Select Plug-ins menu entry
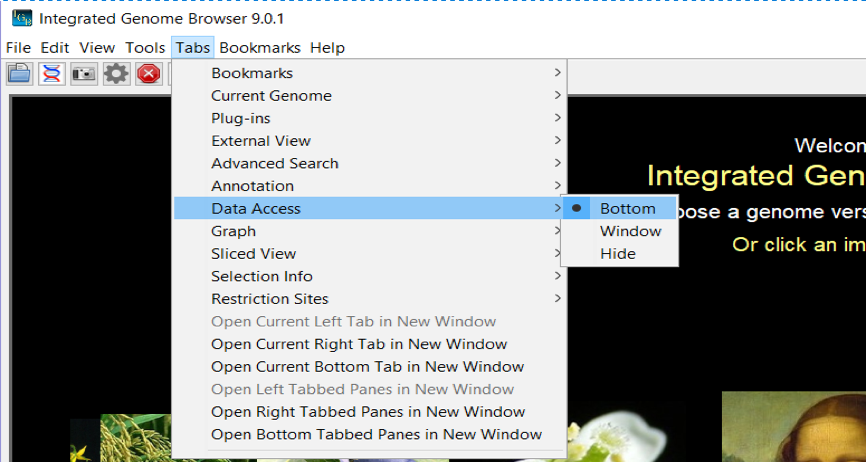Screen dimensions: 866x462 (369, 118)
